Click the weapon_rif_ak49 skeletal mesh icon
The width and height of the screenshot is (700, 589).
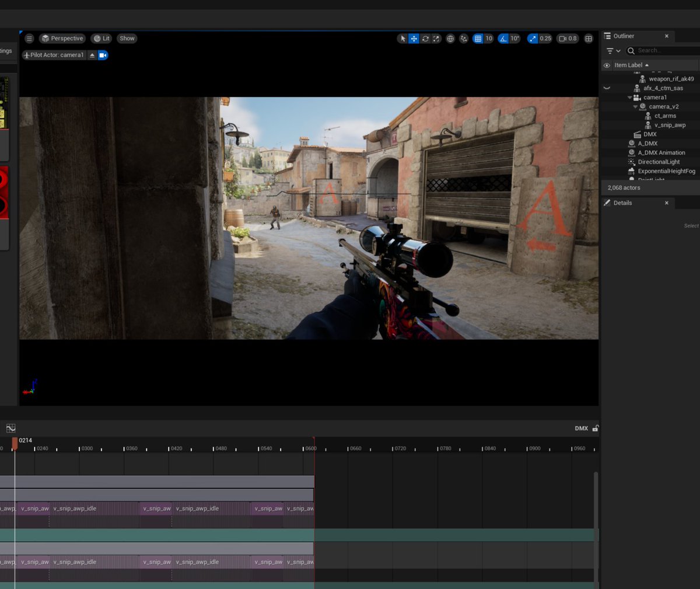pos(642,79)
